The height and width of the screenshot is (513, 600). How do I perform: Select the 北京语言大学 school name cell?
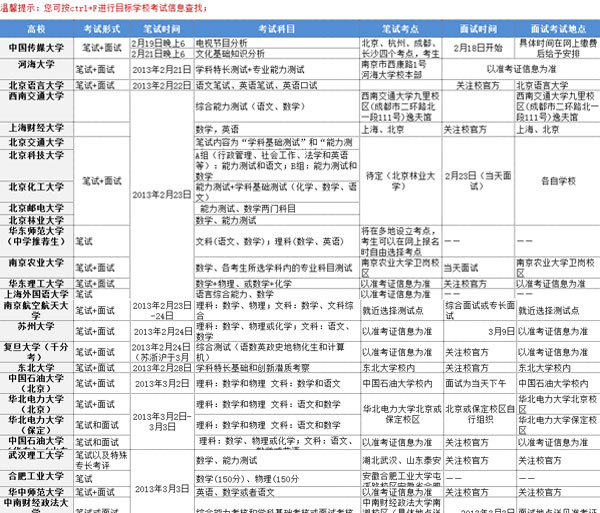tap(36, 85)
